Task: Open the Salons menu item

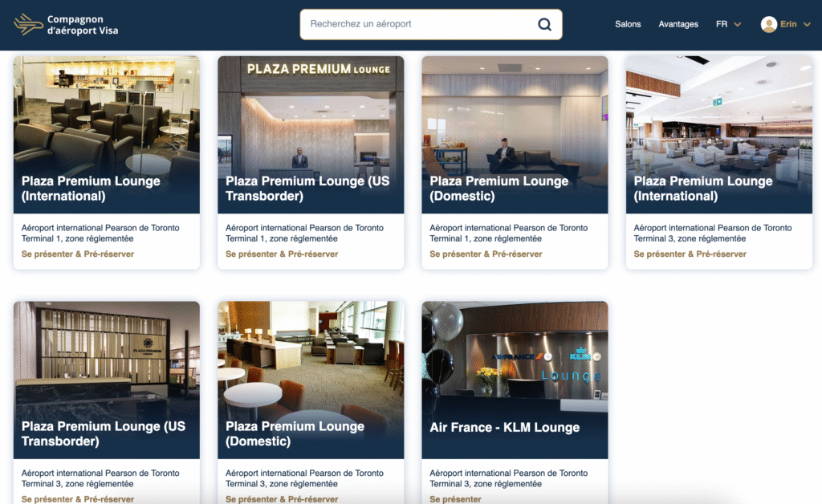Action: point(628,24)
